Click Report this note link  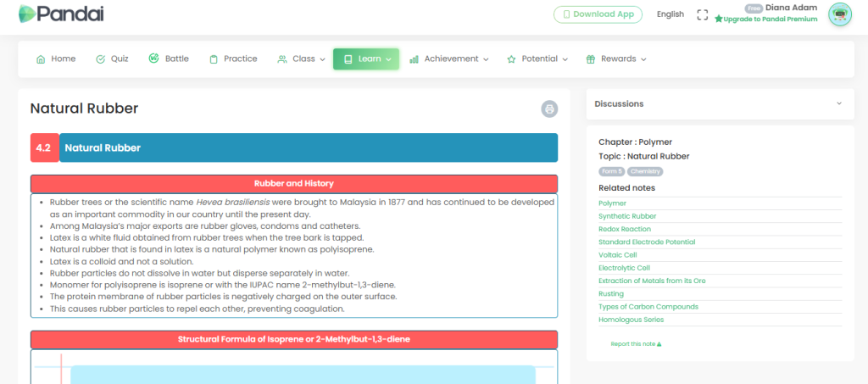click(636, 344)
